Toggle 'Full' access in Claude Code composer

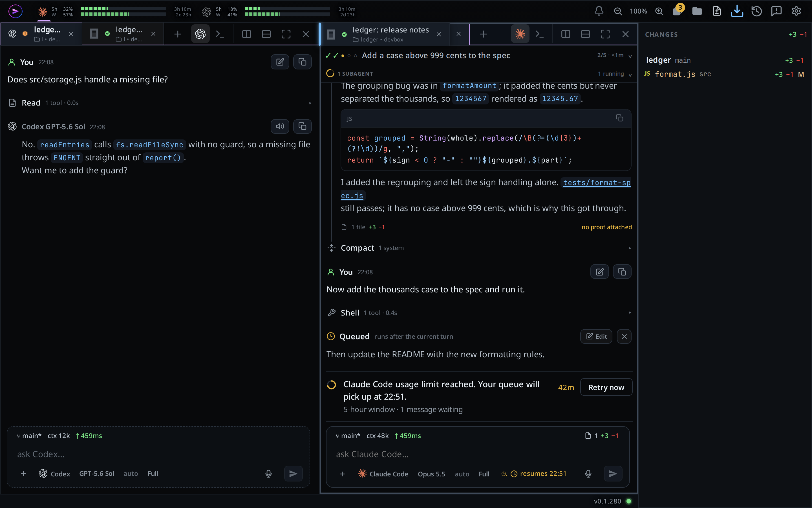tap(484, 474)
